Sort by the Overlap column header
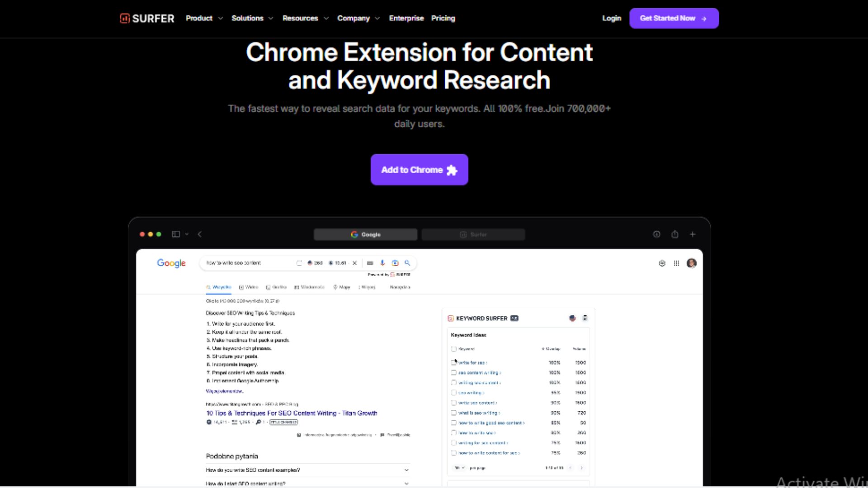 click(x=551, y=349)
